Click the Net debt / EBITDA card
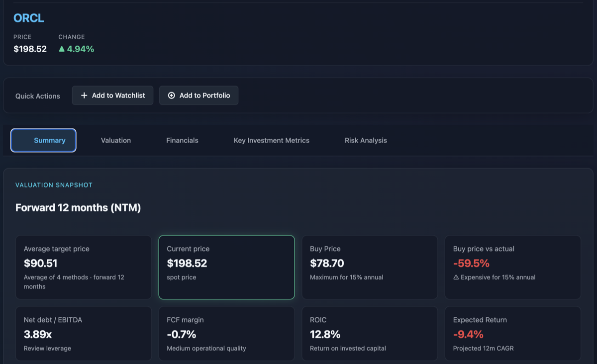The width and height of the screenshot is (597, 364). tap(84, 333)
